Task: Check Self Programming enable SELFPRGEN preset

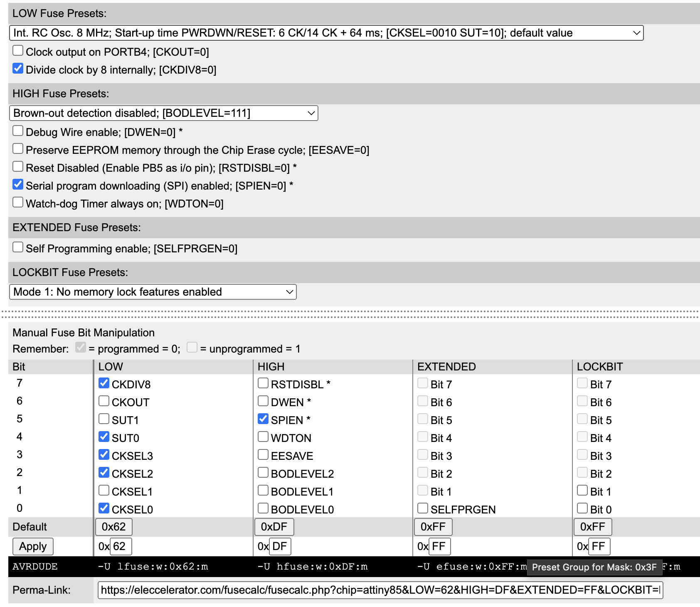Action: point(18,247)
